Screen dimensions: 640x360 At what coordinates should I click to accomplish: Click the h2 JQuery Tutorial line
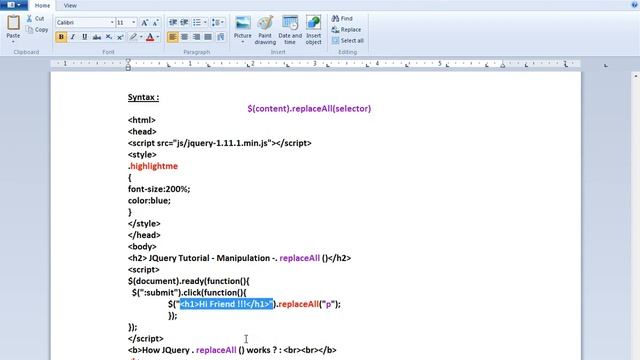pos(239,258)
